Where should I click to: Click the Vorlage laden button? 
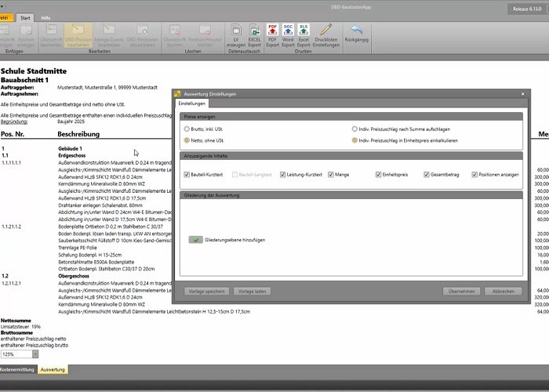pos(252,291)
